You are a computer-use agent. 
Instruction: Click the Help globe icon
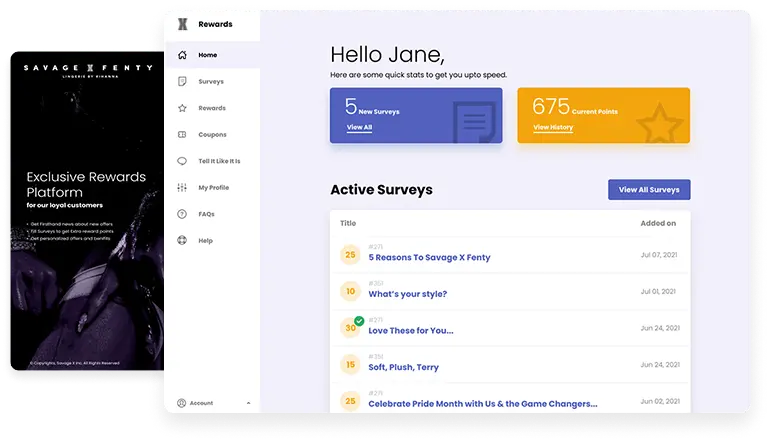[182, 241]
